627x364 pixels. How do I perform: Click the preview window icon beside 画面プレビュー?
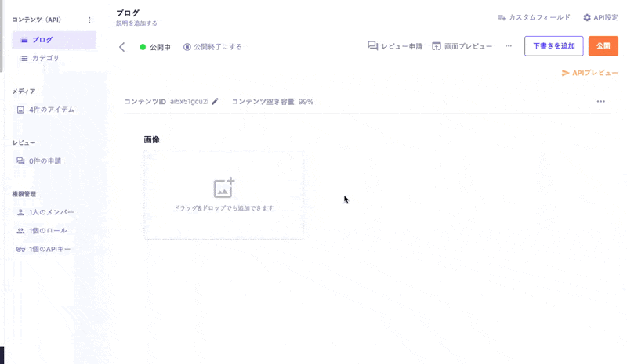click(437, 46)
